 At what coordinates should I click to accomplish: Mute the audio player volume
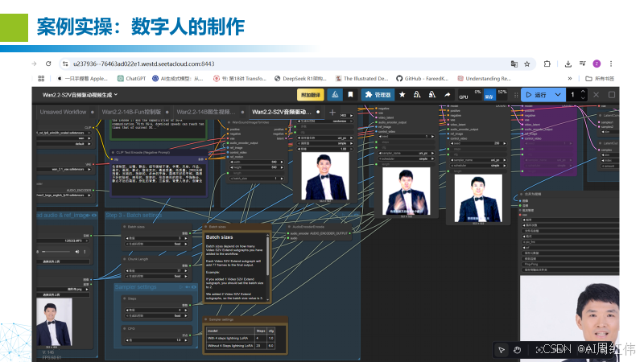point(76,252)
